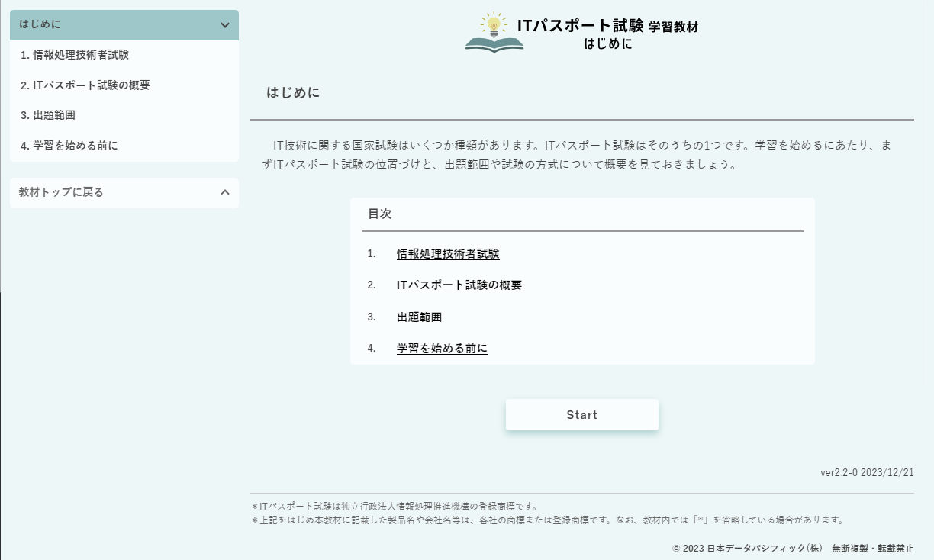Click the 目次 heading
934x560 pixels.
pyautogui.click(x=380, y=214)
